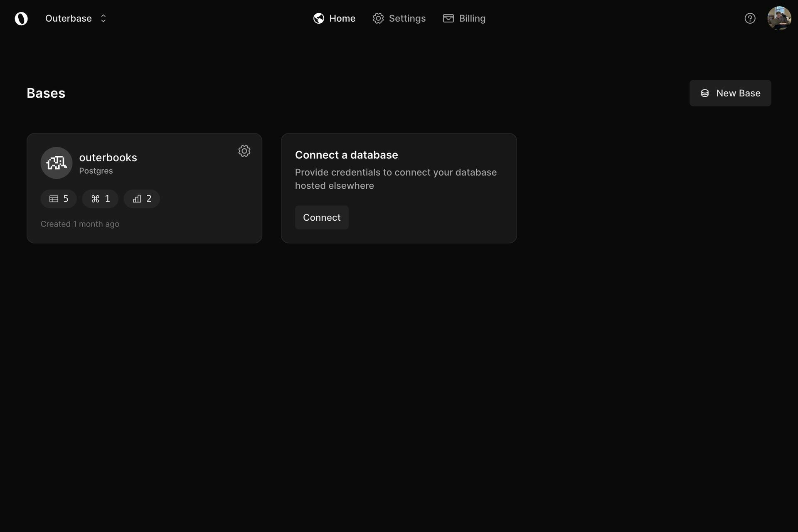Open the Outerbase workspace switcher chevron
This screenshot has width=798, height=532.
point(103,18)
